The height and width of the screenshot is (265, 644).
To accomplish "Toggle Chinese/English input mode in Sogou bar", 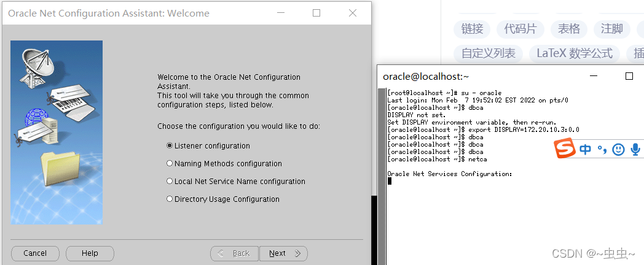I will pyautogui.click(x=586, y=149).
